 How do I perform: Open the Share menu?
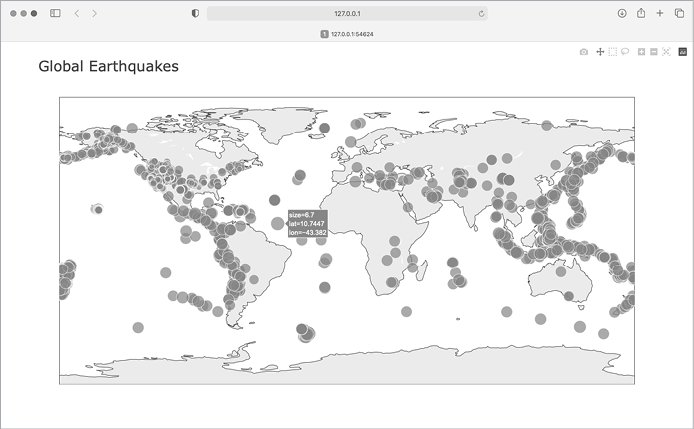(x=640, y=13)
